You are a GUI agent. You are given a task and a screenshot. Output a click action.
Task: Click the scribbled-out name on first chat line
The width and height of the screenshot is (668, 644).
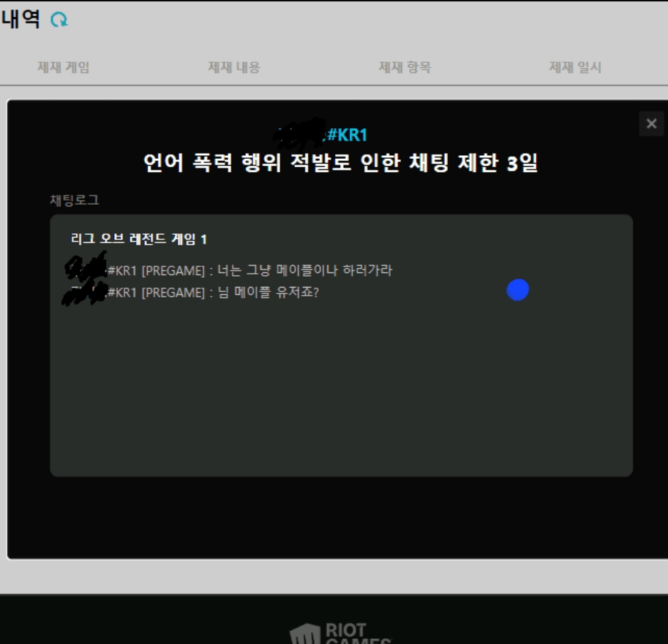[86, 269]
